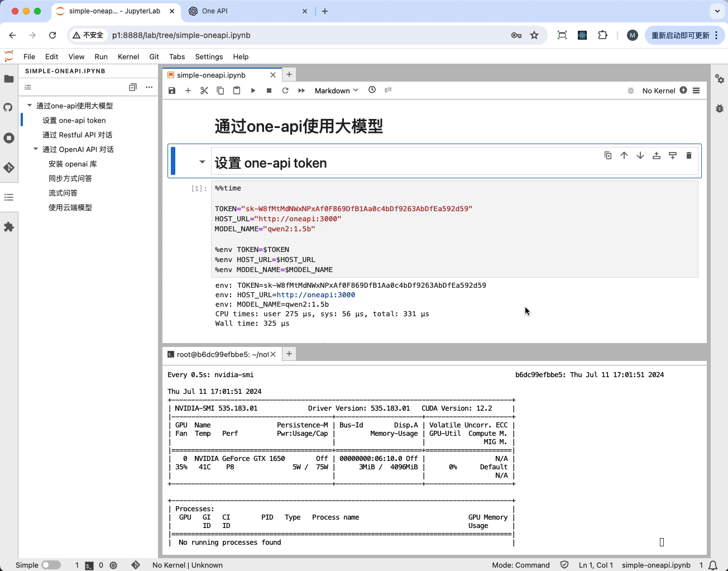Cut selected cell with the scissors icon
The height and width of the screenshot is (571, 728).
click(x=204, y=90)
